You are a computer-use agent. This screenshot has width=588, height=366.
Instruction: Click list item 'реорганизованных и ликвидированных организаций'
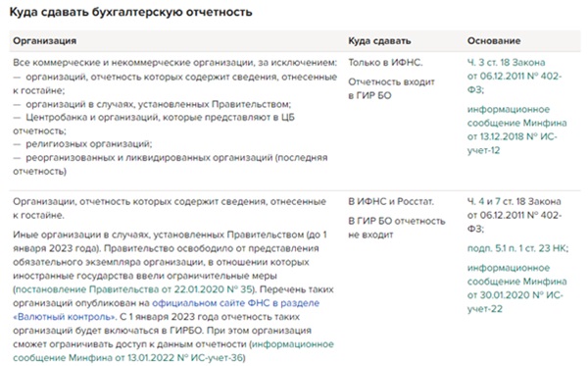coord(171,164)
